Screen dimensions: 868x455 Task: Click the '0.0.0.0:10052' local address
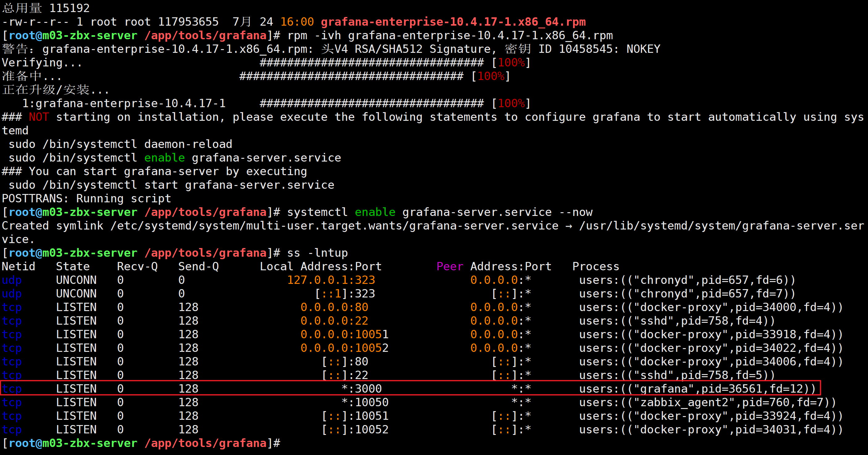pos(344,348)
